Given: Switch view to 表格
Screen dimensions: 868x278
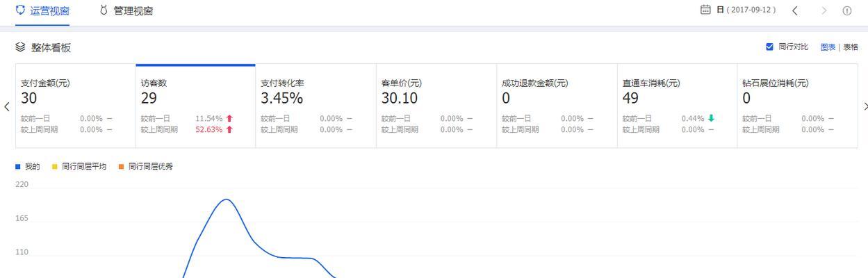Looking at the screenshot, I should coord(851,47).
